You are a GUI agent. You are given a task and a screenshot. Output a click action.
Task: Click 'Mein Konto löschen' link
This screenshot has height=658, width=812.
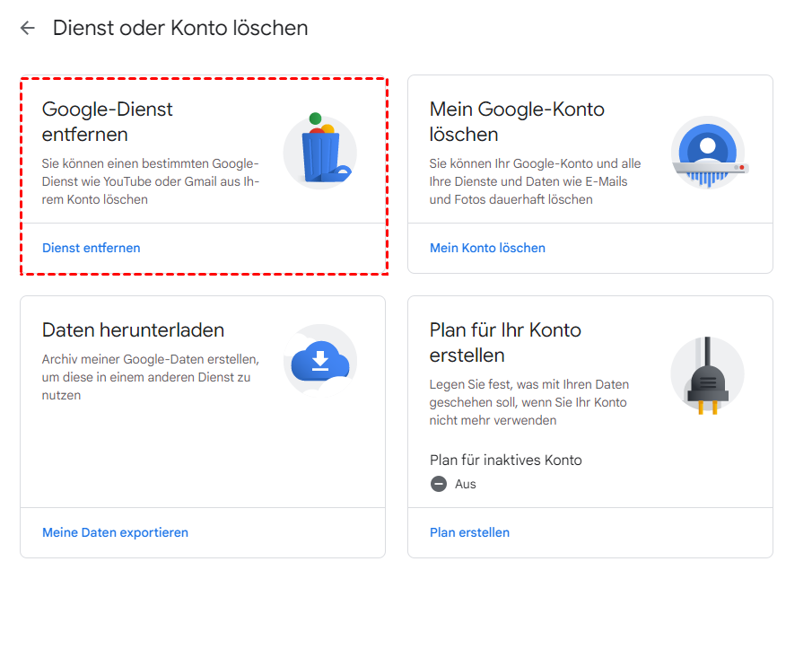pos(487,248)
